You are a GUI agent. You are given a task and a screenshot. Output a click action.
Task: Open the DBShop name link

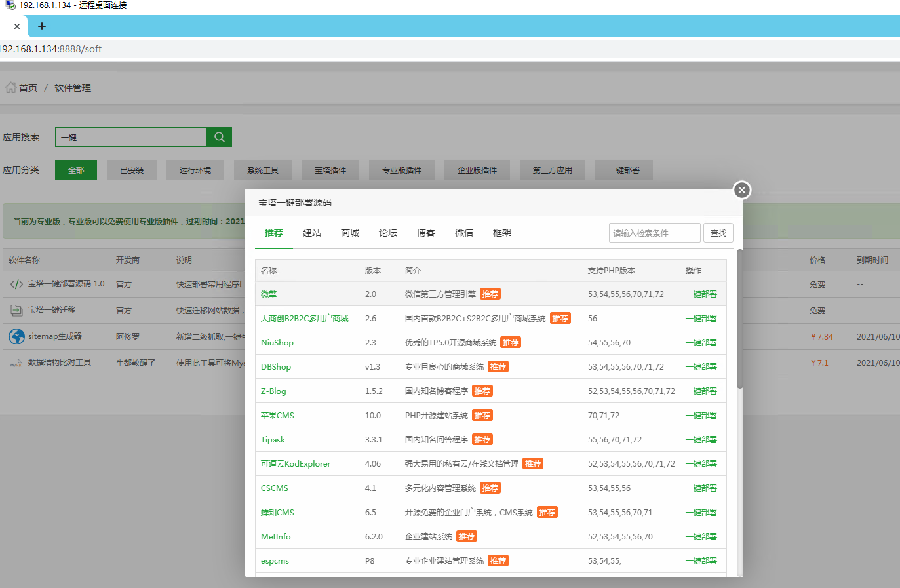point(276,367)
